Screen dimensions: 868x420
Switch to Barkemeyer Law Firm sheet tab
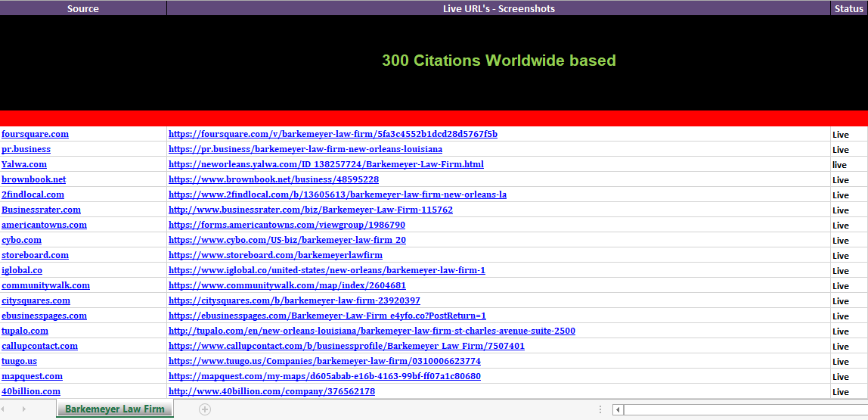114,409
